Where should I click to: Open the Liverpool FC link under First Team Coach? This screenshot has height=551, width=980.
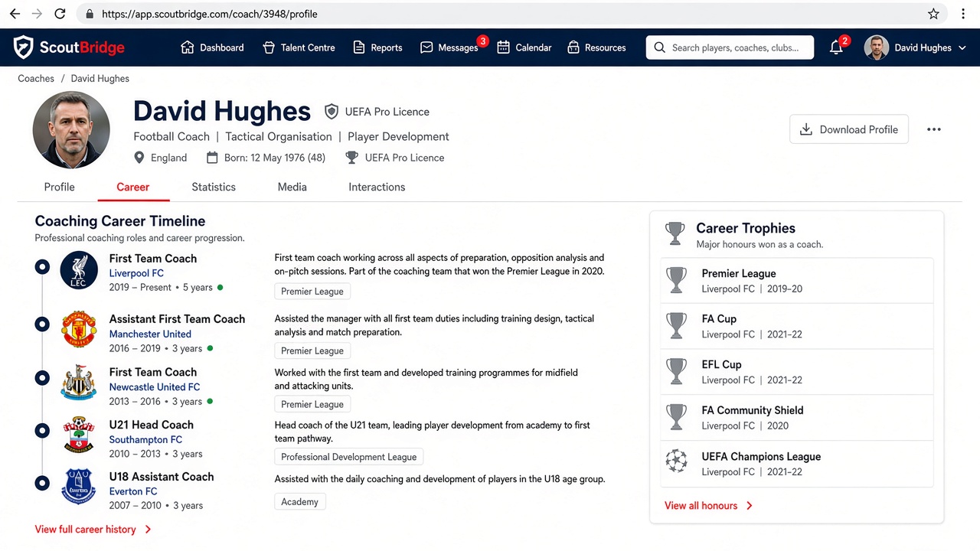coord(136,273)
